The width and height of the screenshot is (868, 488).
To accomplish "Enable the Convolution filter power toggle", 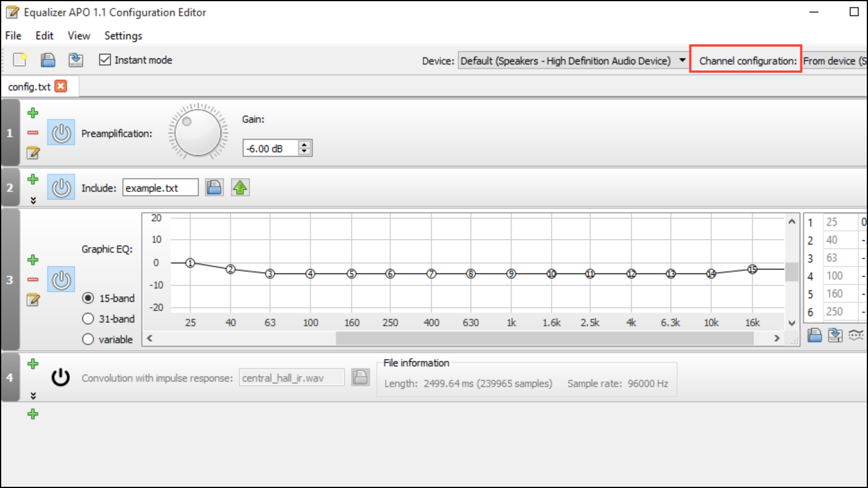I will [61, 377].
